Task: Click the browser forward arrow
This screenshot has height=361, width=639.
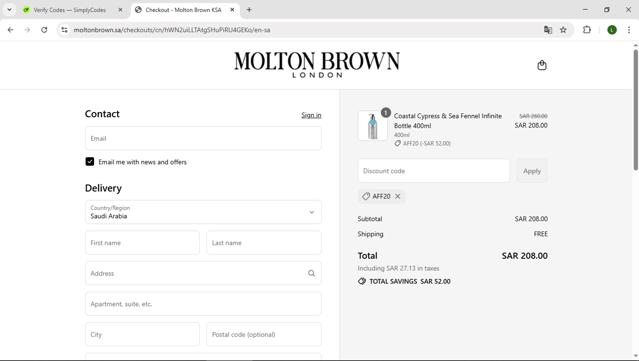Action: coord(27,30)
